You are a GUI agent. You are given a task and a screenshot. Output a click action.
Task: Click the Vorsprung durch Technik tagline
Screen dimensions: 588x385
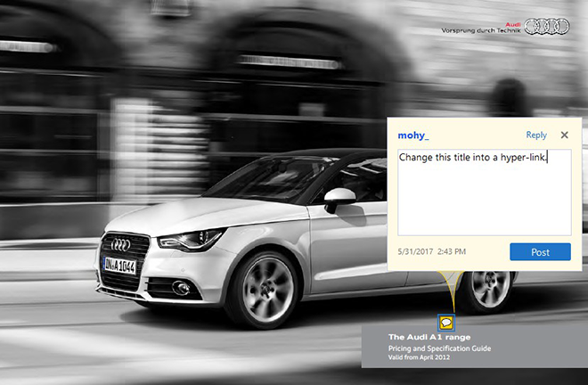tap(481, 30)
